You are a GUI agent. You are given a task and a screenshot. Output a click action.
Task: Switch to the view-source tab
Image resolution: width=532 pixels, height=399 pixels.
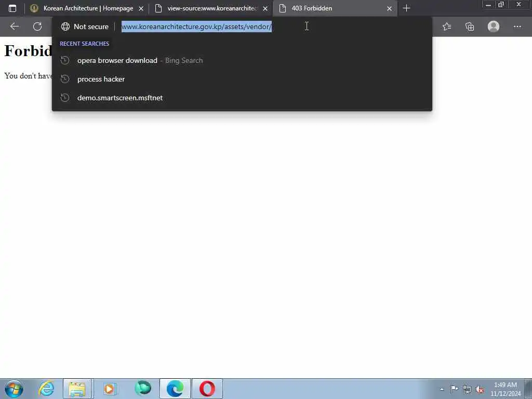point(211,8)
